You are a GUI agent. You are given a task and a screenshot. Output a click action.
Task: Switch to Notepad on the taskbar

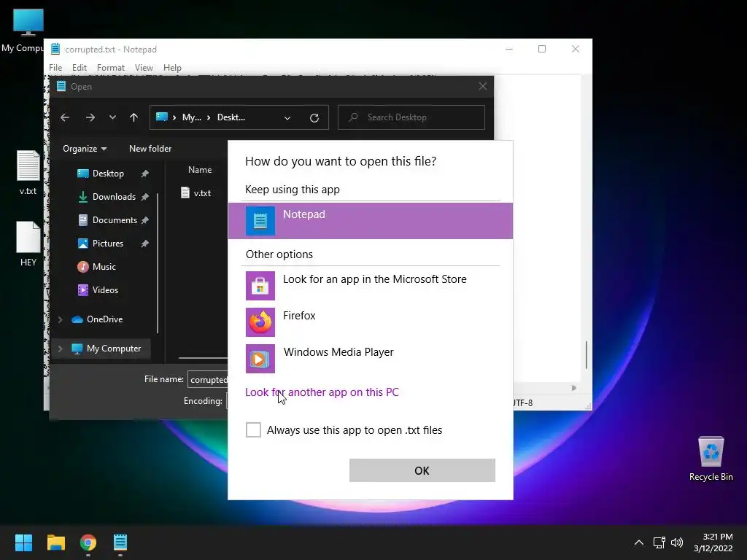[120, 542]
